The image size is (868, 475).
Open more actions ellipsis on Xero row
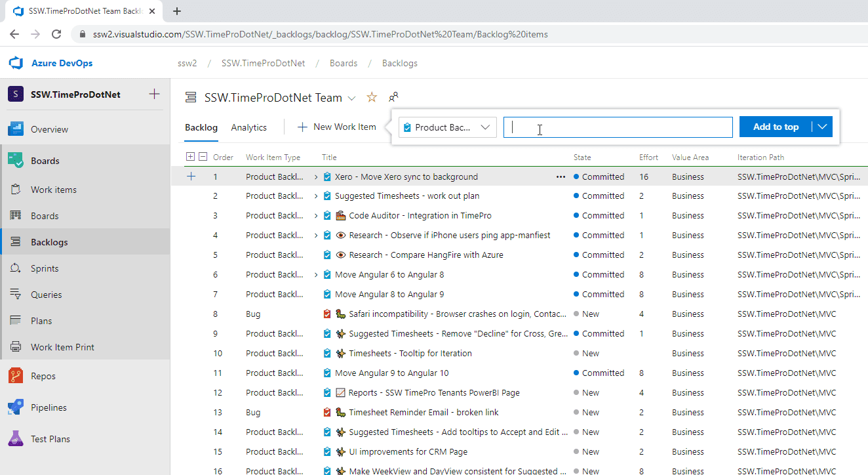561,176
